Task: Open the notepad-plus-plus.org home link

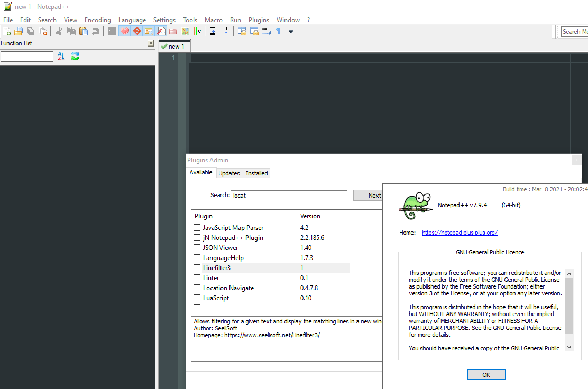Action: coord(460,233)
